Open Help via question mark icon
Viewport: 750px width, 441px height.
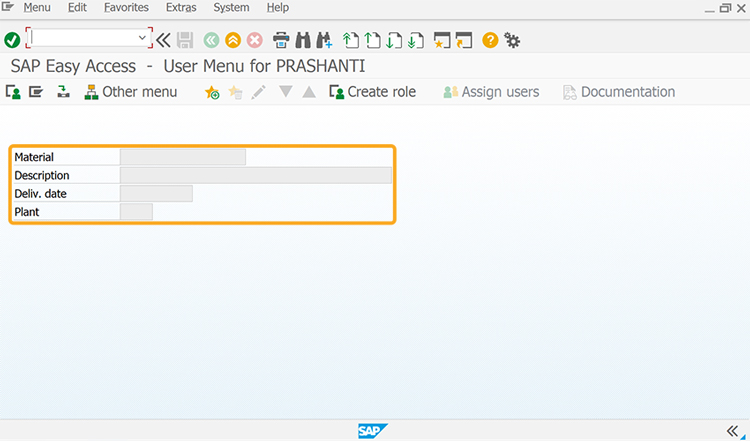pyautogui.click(x=490, y=40)
